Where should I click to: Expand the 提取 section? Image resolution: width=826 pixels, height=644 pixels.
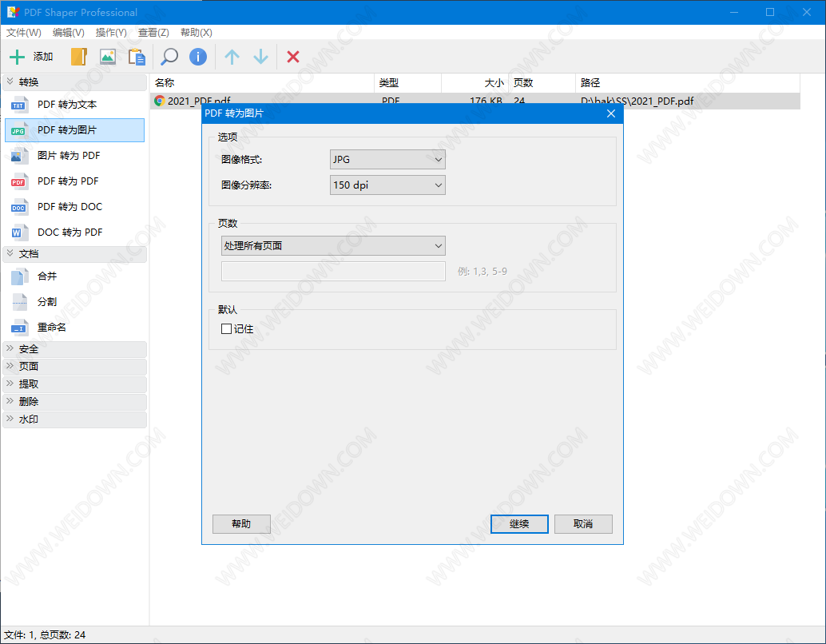[x=74, y=384]
